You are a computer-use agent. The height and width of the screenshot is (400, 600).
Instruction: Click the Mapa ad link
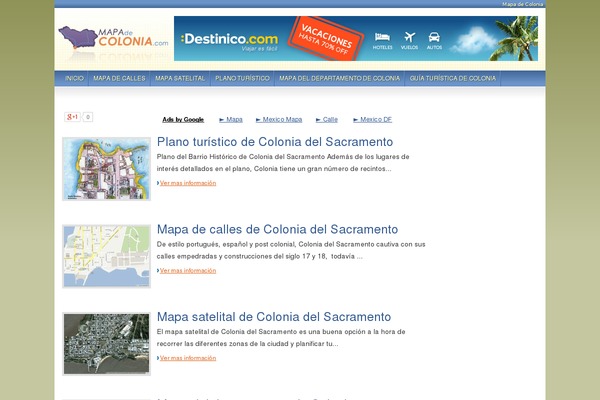click(231, 119)
